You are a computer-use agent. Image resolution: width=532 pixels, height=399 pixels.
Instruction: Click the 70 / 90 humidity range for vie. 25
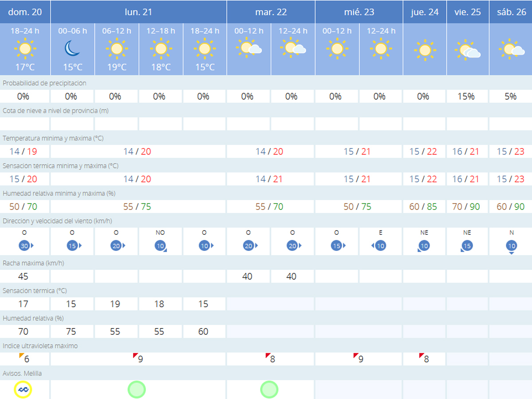pos(466,207)
